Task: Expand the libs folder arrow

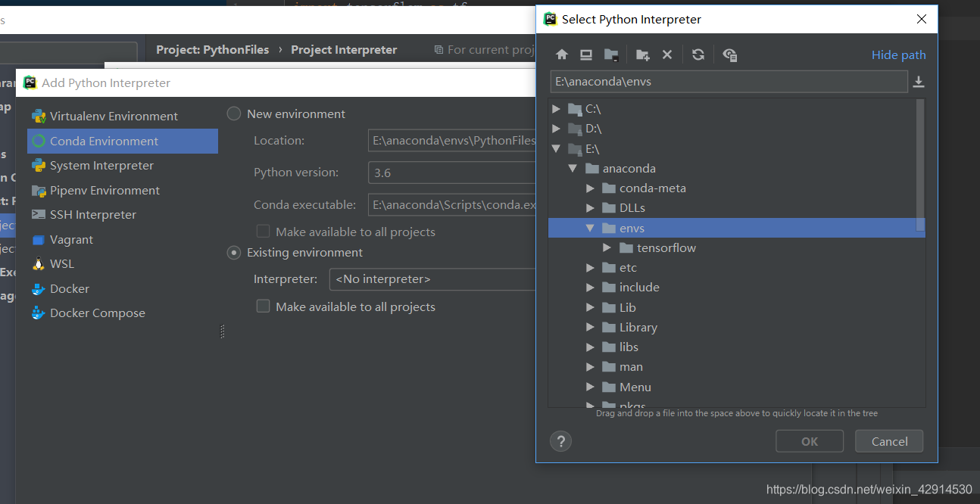Action: click(x=591, y=347)
